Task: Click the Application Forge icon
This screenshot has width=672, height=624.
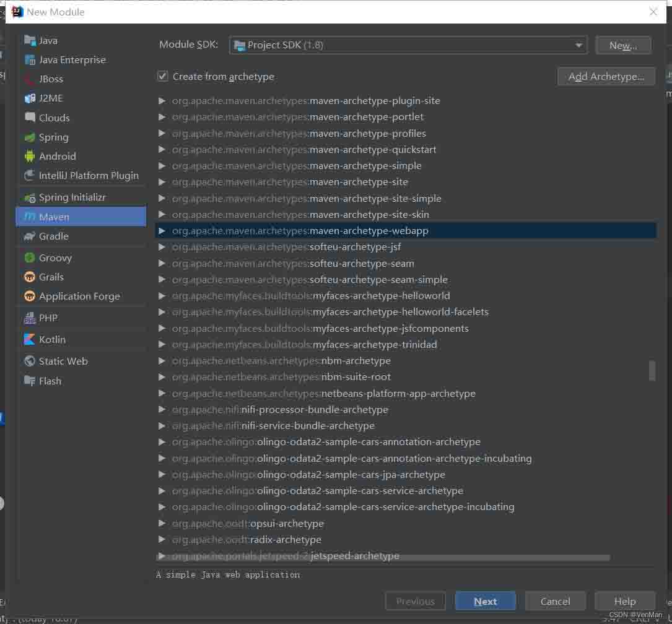Action: point(30,297)
